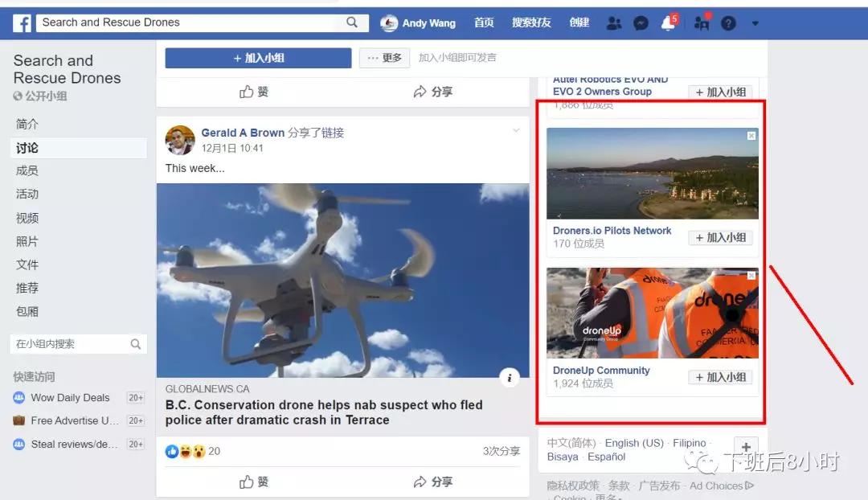Open the 文件 section
The width and height of the screenshot is (868, 500).
pyautogui.click(x=27, y=264)
